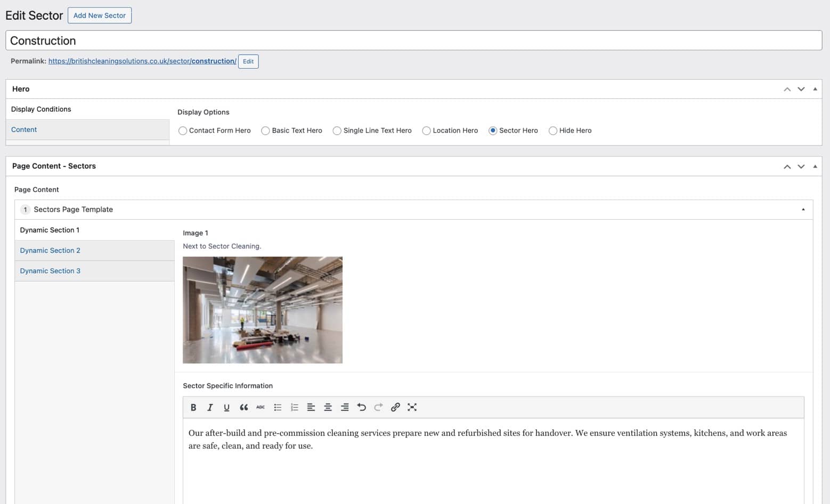Select the Contact Form Hero option
The width and height of the screenshot is (830, 504).
[183, 130]
